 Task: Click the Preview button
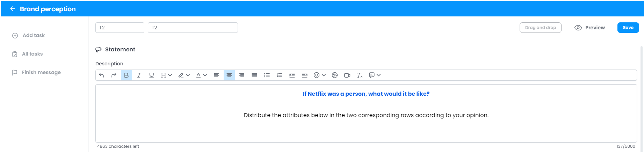click(x=590, y=28)
